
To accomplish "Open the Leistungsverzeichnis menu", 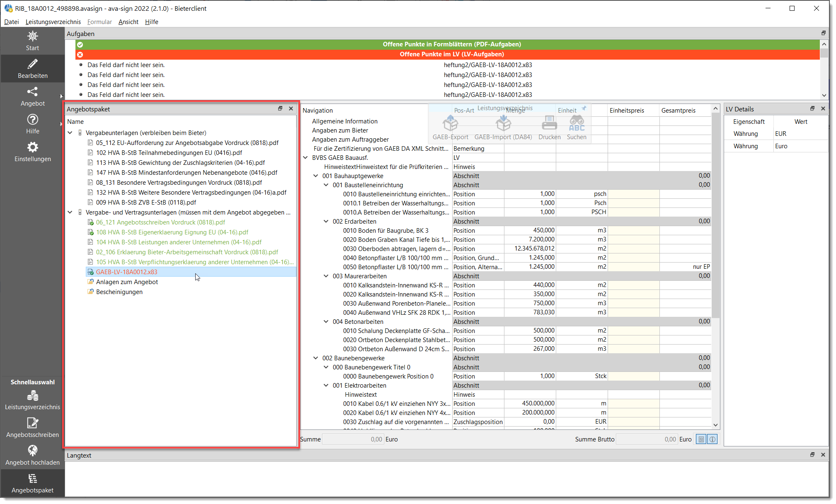I will [x=53, y=22].
